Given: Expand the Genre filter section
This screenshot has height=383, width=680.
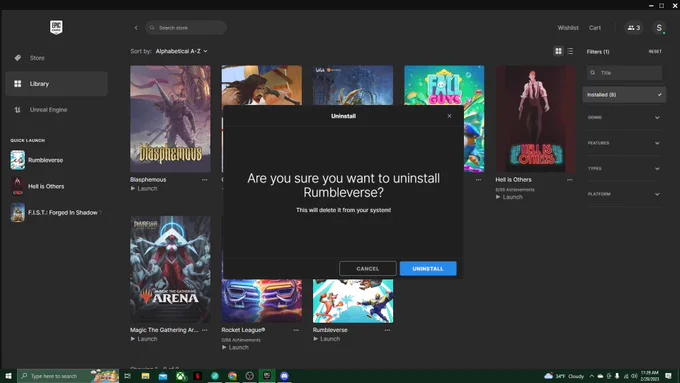Looking at the screenshot, I should [624, 118].
